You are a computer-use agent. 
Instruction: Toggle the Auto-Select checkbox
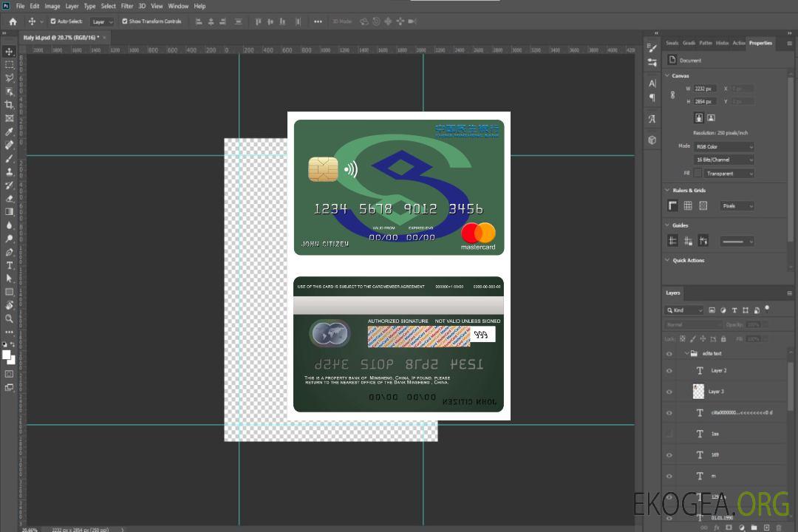pyautogui.click(x=53, y=21)
